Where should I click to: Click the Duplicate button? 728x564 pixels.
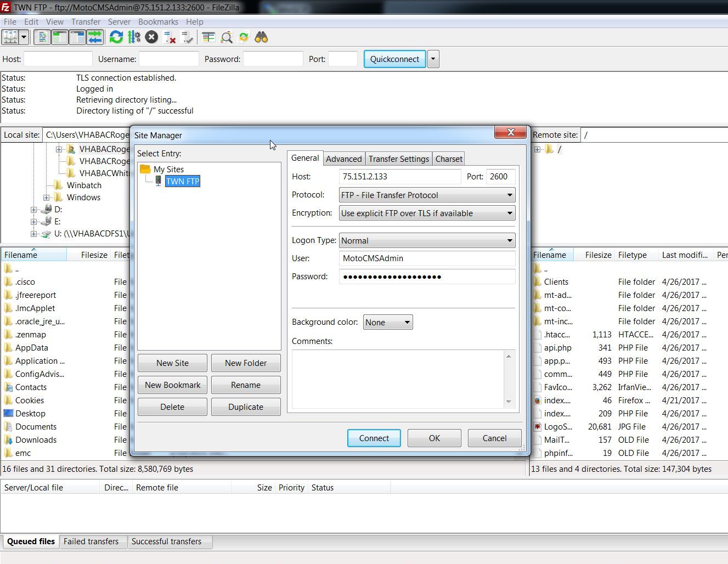[x=246, y=407]
